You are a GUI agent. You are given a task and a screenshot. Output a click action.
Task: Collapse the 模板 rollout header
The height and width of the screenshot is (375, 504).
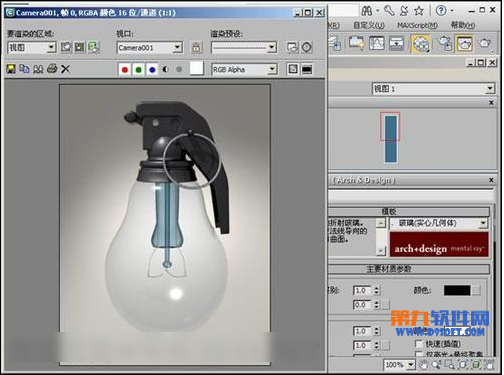coord(408,211)
